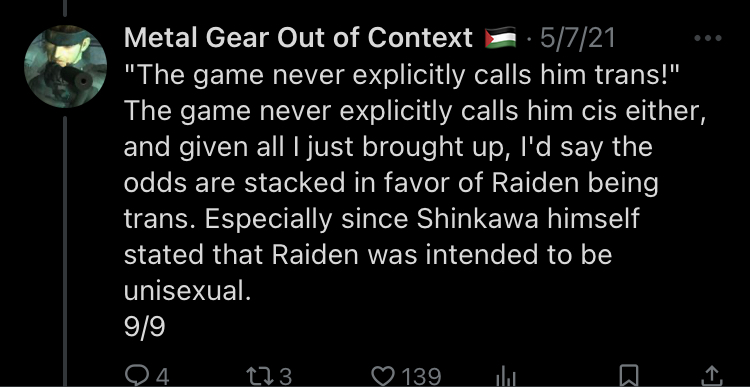This screenshot has width=750, height=387.
Task: Click the retweet count of 3
Action: click(285, 376)
